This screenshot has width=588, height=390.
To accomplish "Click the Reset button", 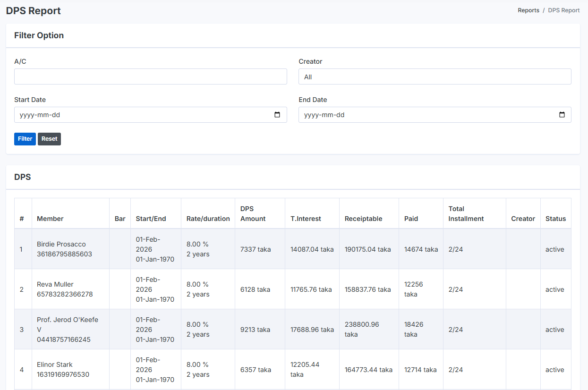I will click(49, 139).
